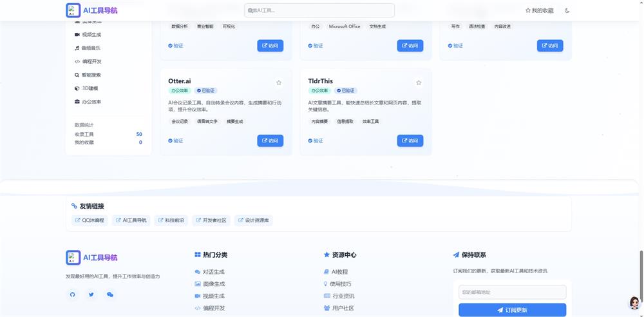This screenshot has width=644, height=317.
Task: Click 会议记录 tag on Otter.ai
Action: point(180,121)
